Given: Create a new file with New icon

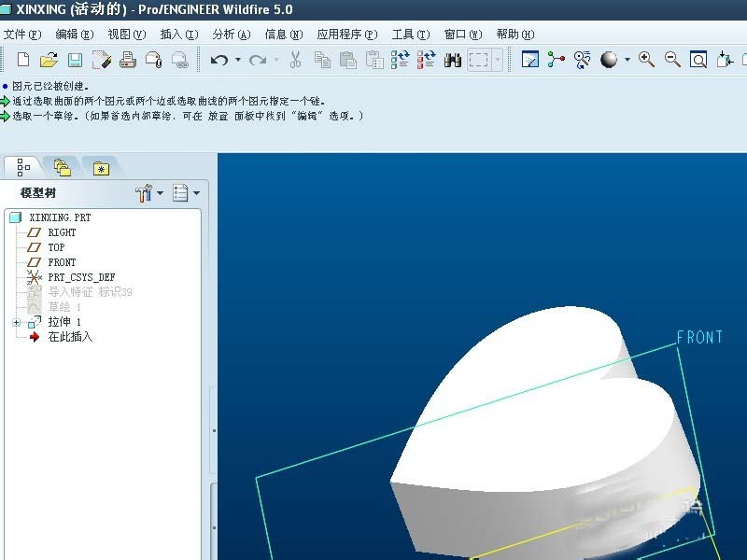Looking at the screenshot, I should pyautogui.click(x=22, y=60).
